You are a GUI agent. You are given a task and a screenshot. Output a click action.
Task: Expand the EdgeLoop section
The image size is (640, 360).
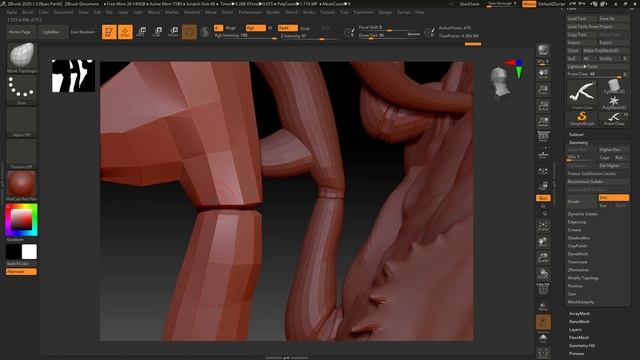(577, 222)
